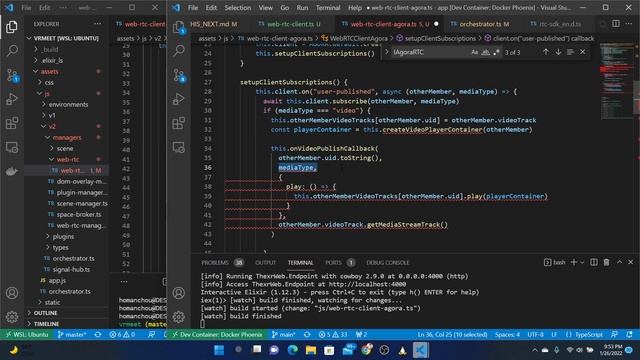Open Extensions in Dev Container window

point(179,123)
